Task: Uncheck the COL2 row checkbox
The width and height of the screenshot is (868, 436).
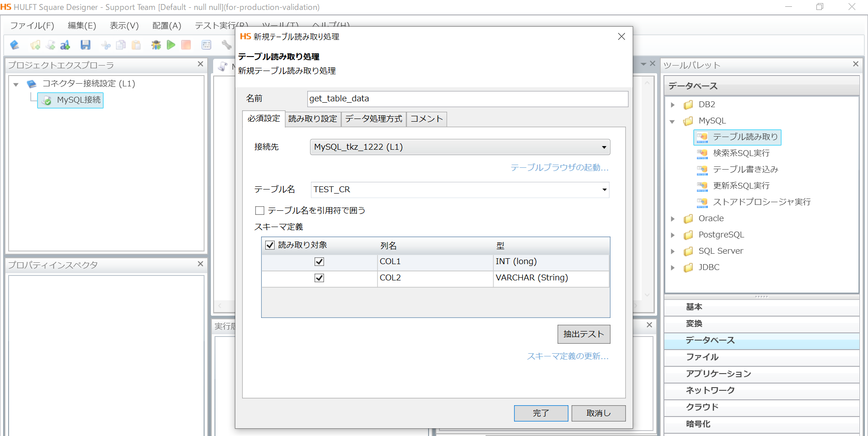Action: 320,278
